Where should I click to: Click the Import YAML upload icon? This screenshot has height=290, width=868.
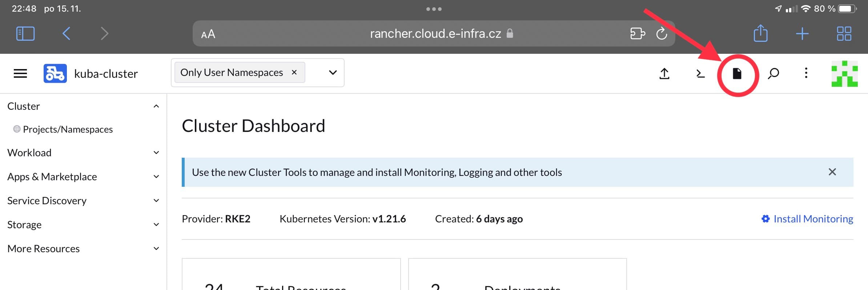(x=664, y=73)
